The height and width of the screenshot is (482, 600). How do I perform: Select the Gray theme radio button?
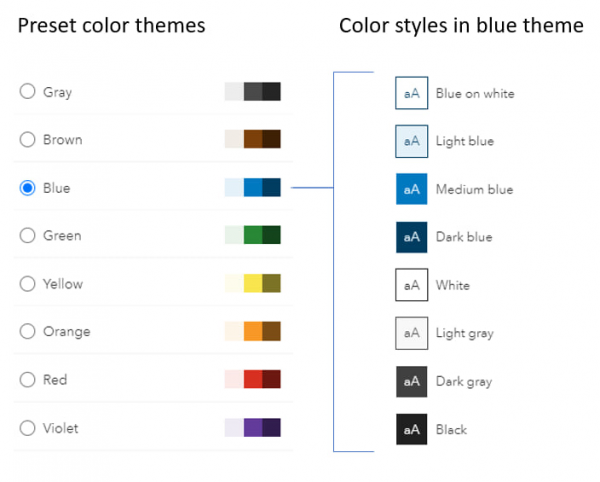click(x=28, y=91)
